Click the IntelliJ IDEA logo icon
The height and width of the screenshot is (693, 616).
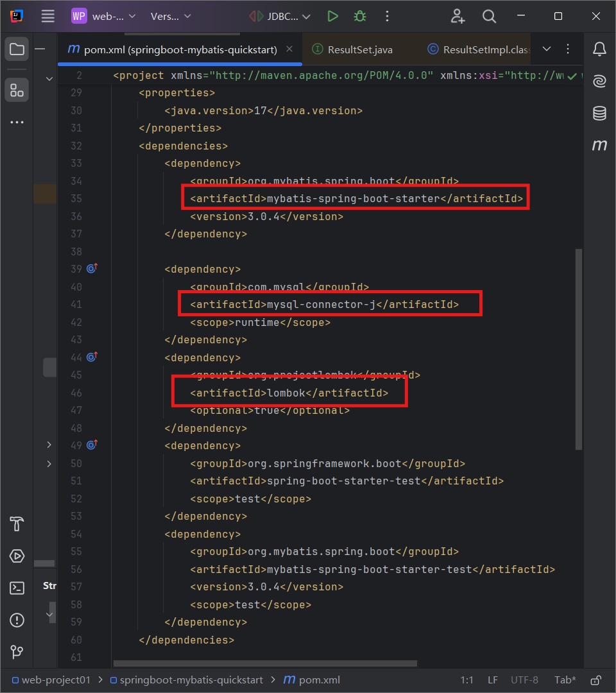(16, 16)
